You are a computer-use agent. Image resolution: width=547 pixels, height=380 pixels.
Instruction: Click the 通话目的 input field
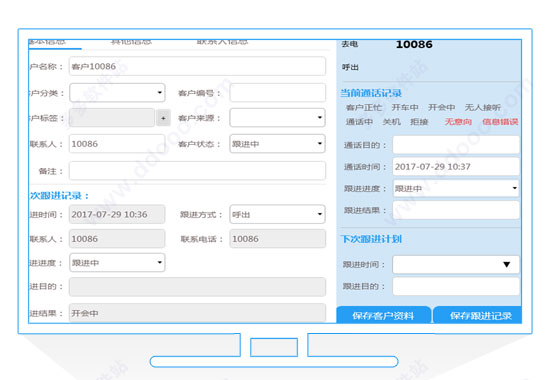tap(456, 145)
